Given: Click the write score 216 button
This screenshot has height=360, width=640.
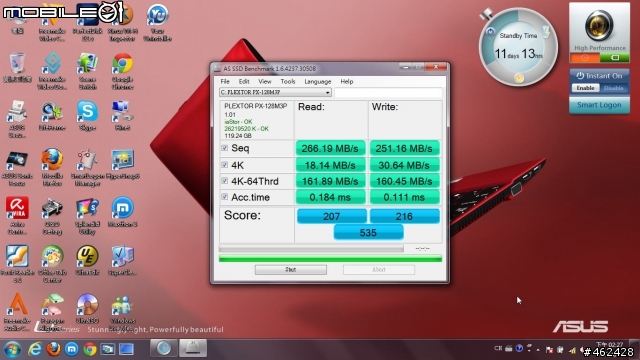Looking at the screenshot, I should [x=404, y=216].
